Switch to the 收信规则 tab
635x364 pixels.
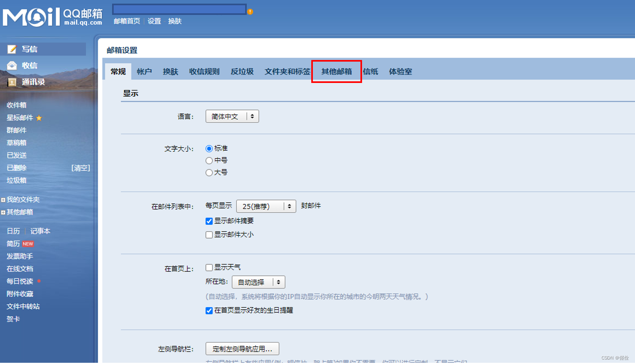204,72
